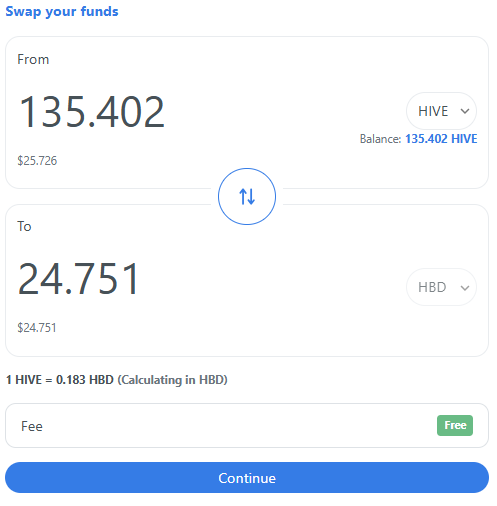
Task: Click the Calculating in HBD note
Action: click(x=172, y=380)
